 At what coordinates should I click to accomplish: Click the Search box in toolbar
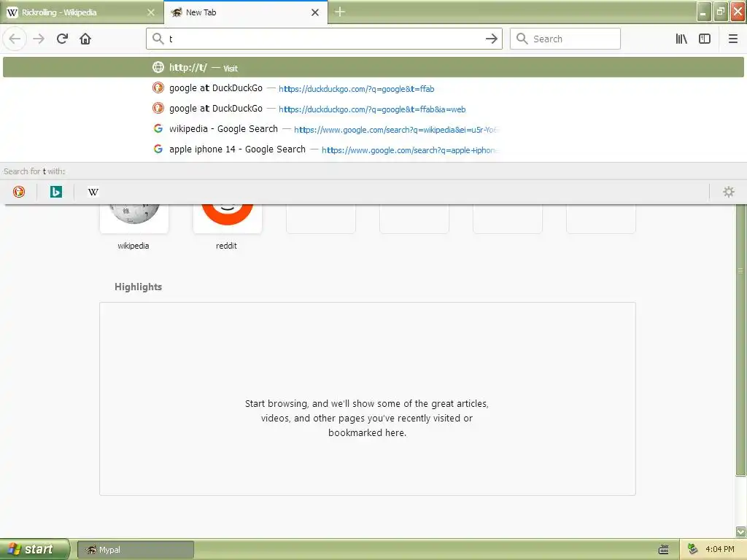565,39
